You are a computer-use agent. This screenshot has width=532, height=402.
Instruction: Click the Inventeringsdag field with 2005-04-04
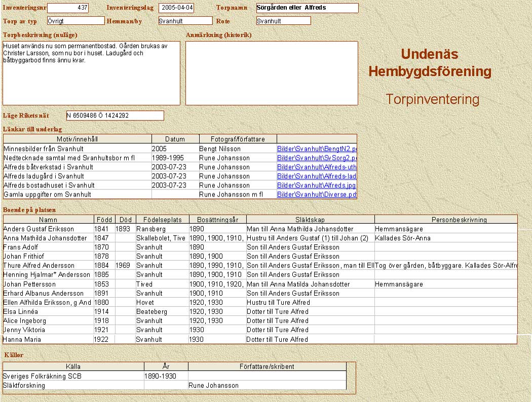tap(176, 8)
